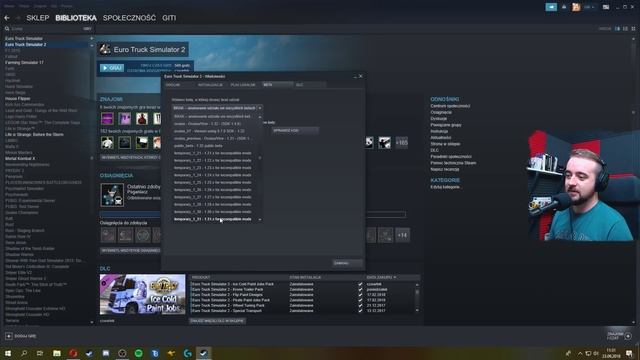Open the +14 remaining achievements tile

coord(402,235)
